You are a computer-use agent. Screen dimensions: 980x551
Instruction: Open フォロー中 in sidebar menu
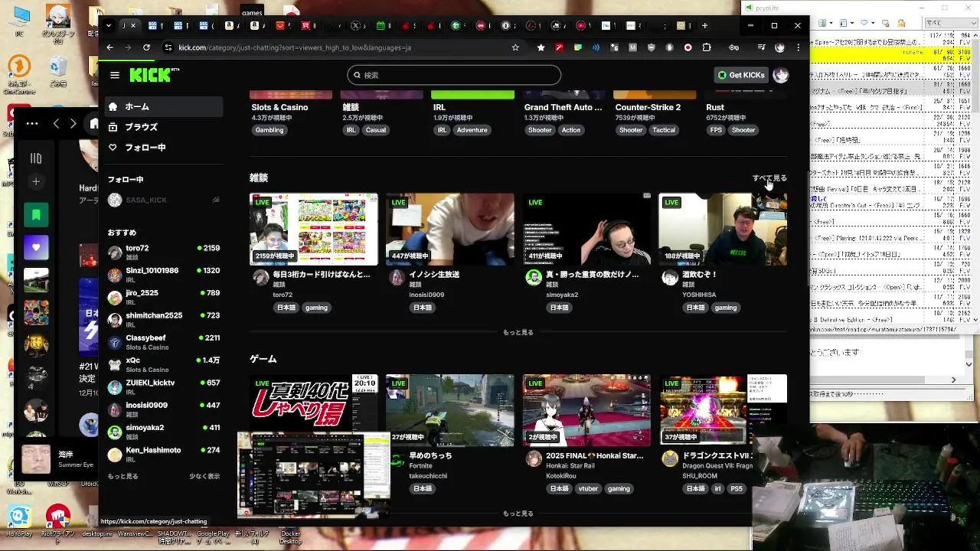tap(164, 148)
